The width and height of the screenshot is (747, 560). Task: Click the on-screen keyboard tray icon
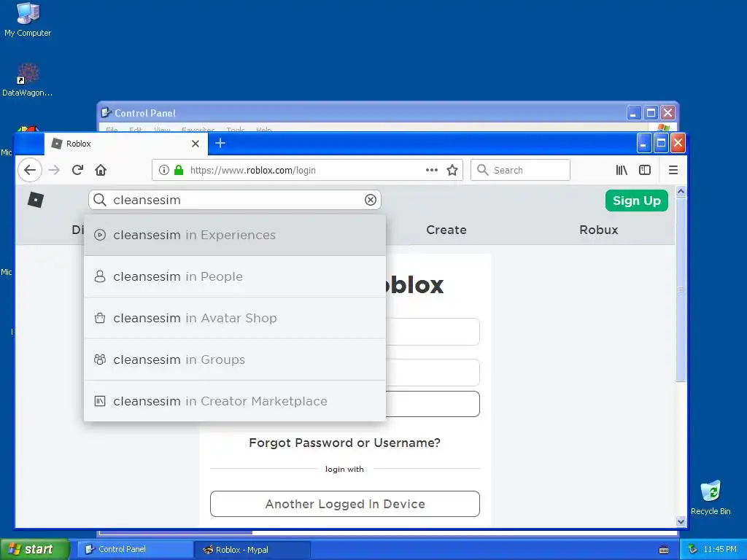[664, 550]
